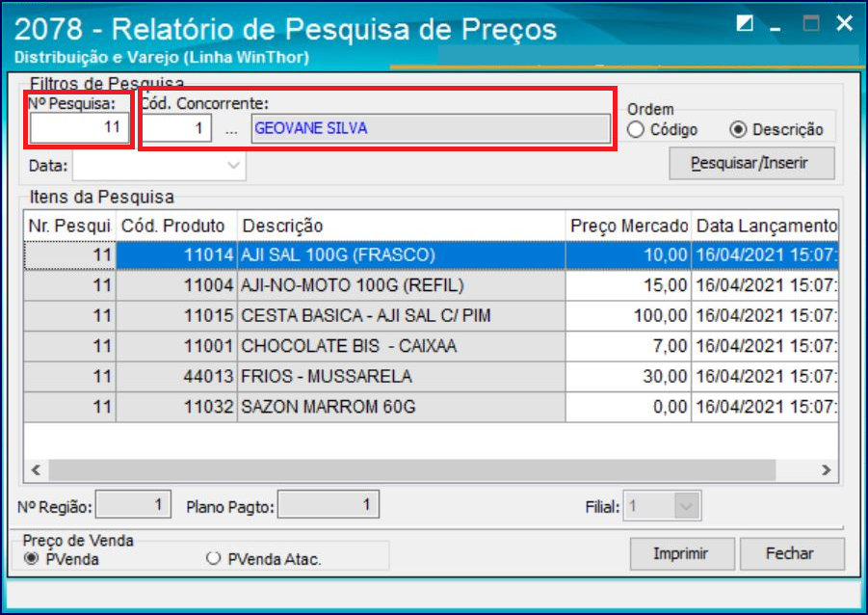
Task: Open the concorrente lookup ellipsis button
Action: pos(231,129)
